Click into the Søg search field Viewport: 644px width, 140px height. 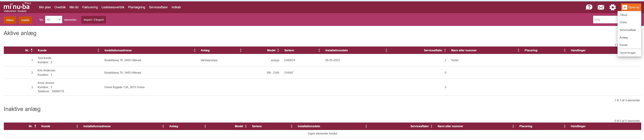tap(605, 20)
